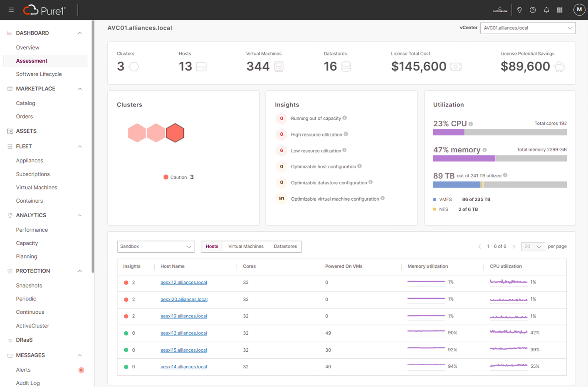Image resolution: width=588 pixels, height=387 pixels.
Task: Click info icon beside Running out of capacity
Action: 345,118
